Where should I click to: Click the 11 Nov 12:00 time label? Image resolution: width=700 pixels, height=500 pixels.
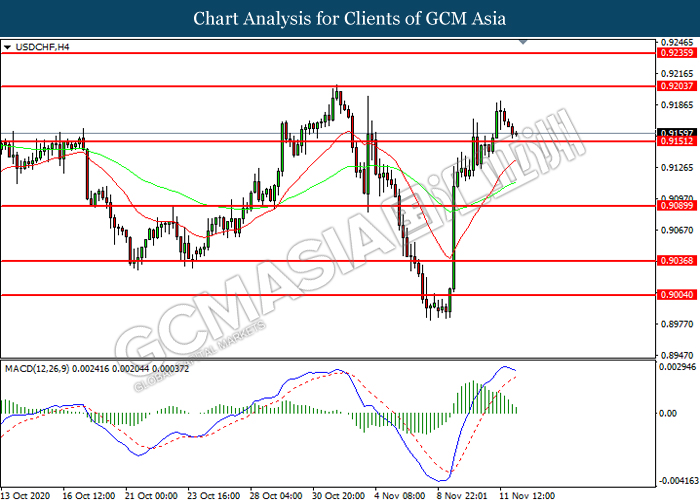tap(527, 495)
